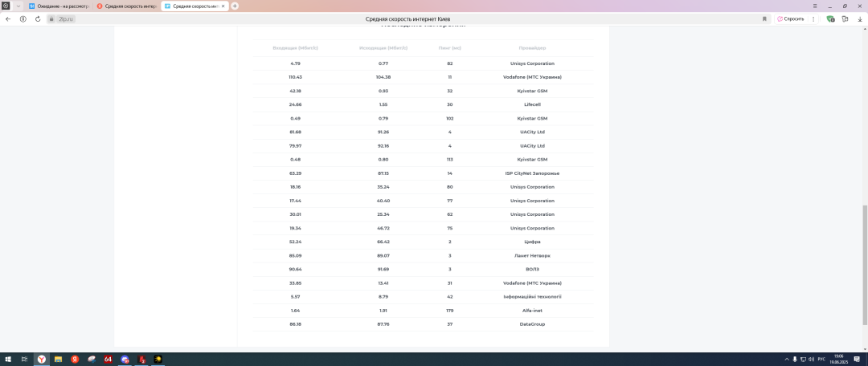Expand the tab list dropdown arrow
This screenshot has height=366, width=868.
[18, 6]
